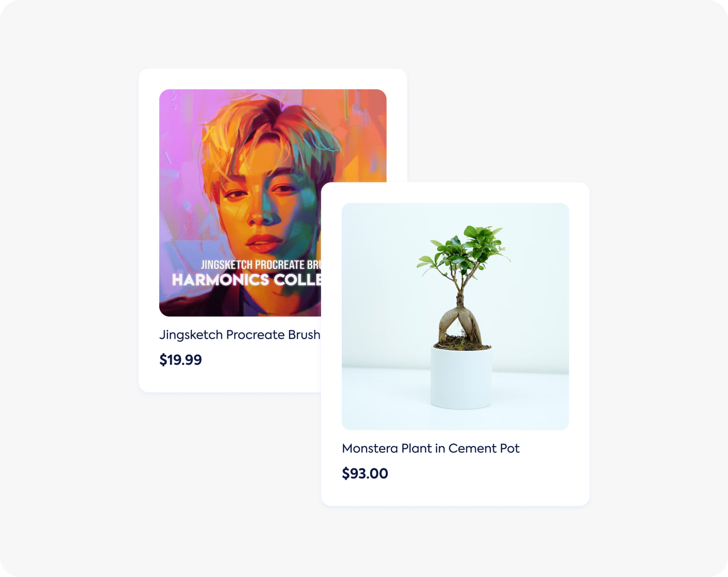Select the $19.99 price label
The width and height of the screenshot is (728, 577).
tap(180, 360)
